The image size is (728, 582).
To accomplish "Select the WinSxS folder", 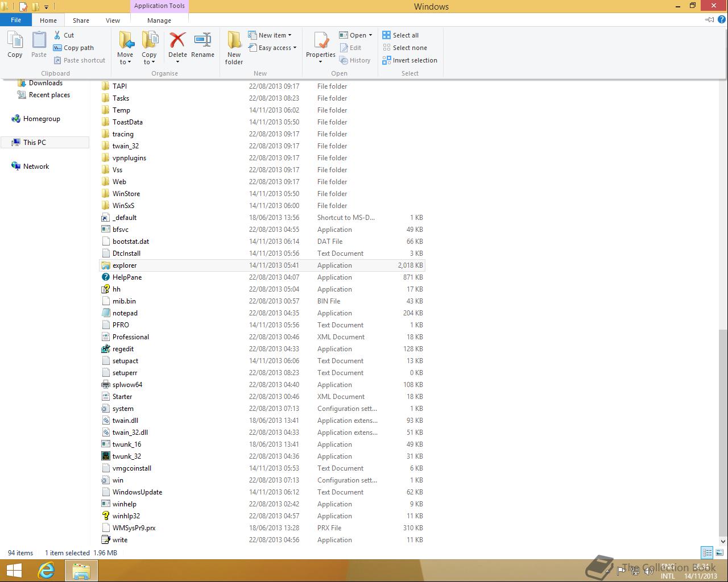I will pos(123,206).
